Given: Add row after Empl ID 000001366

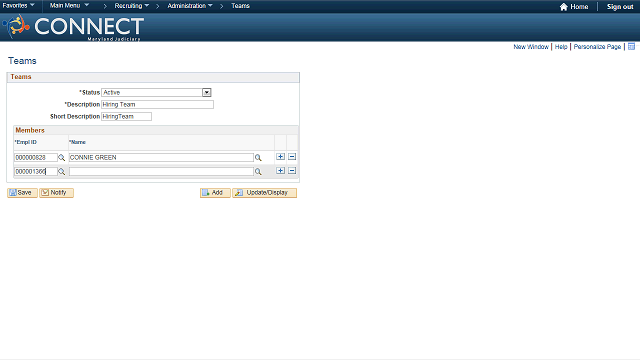Looking at the screenshot, I should coord(280,171).
